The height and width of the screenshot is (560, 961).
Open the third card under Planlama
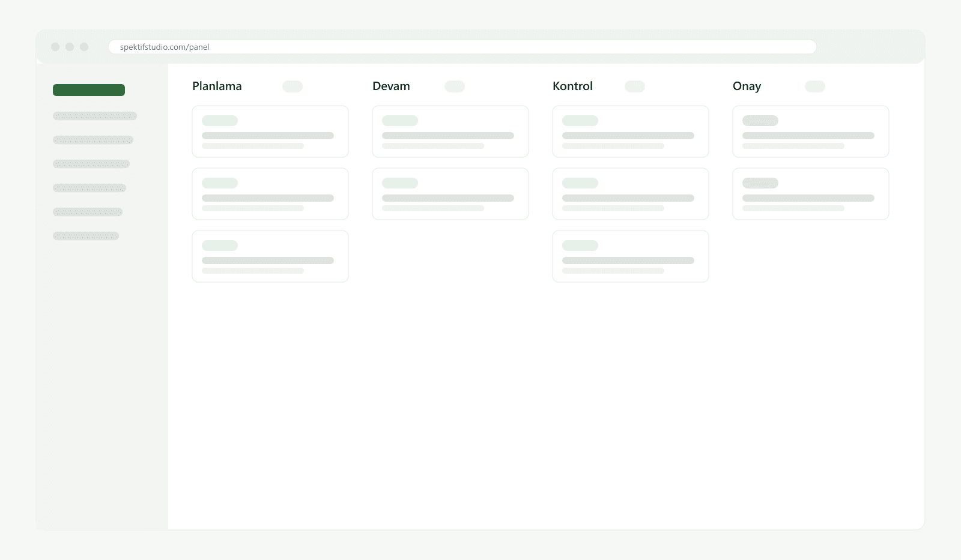[270, 256]
